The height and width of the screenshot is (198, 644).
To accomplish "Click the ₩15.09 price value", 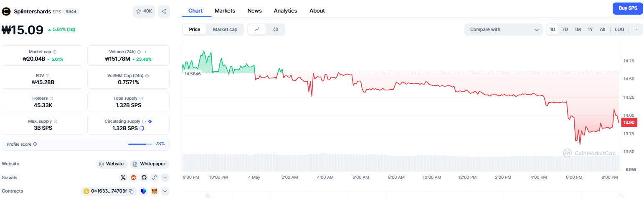I will [x=23, y=30].
